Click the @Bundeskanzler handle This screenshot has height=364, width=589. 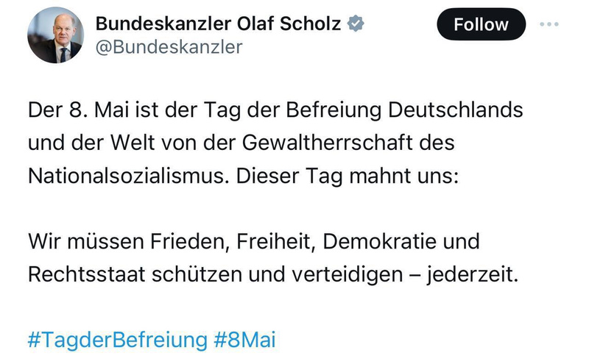click(169, 47)
